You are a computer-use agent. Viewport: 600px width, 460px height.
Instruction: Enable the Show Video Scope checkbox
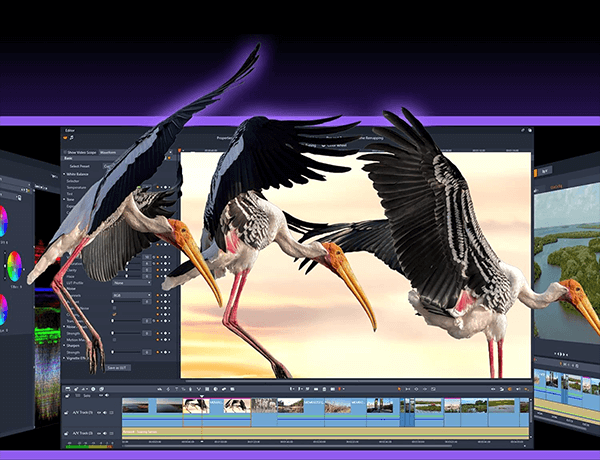[x=66, y=152]
